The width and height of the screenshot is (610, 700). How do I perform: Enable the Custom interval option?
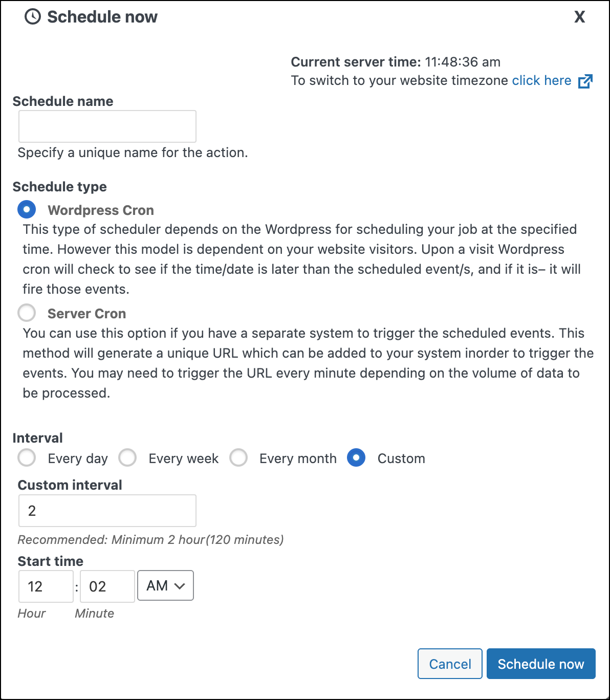coord(356,457)
